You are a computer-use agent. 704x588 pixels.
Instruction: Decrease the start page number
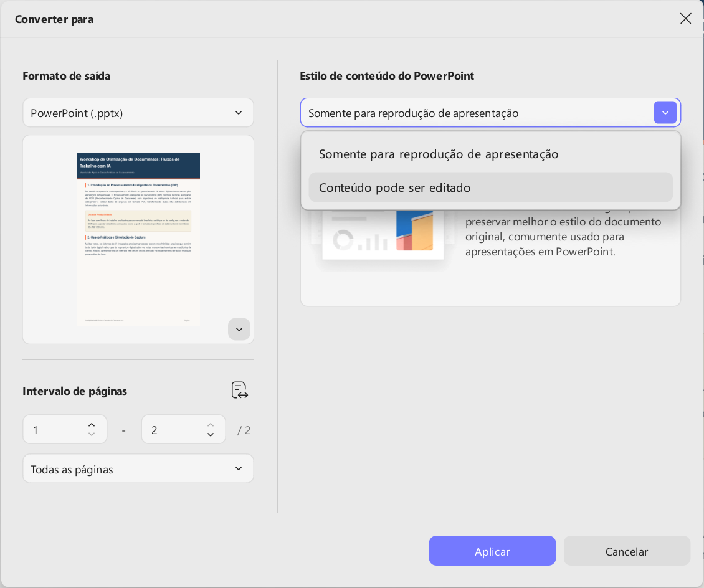pos(92,435)
